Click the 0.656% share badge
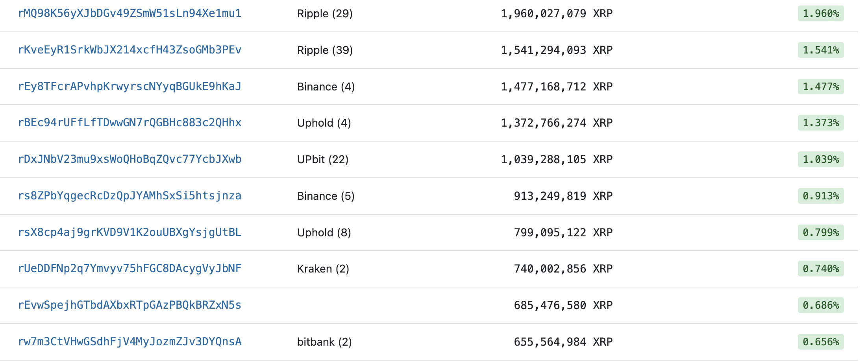Viewport: 868px width, 361px height. (x=820, y=342)
